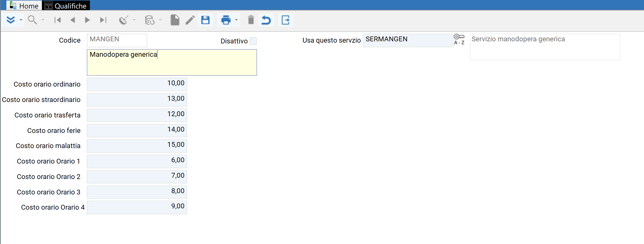Click the Disattivo label text
The height and width of the screenshot is (244, 644).
[x=234, y=41]
